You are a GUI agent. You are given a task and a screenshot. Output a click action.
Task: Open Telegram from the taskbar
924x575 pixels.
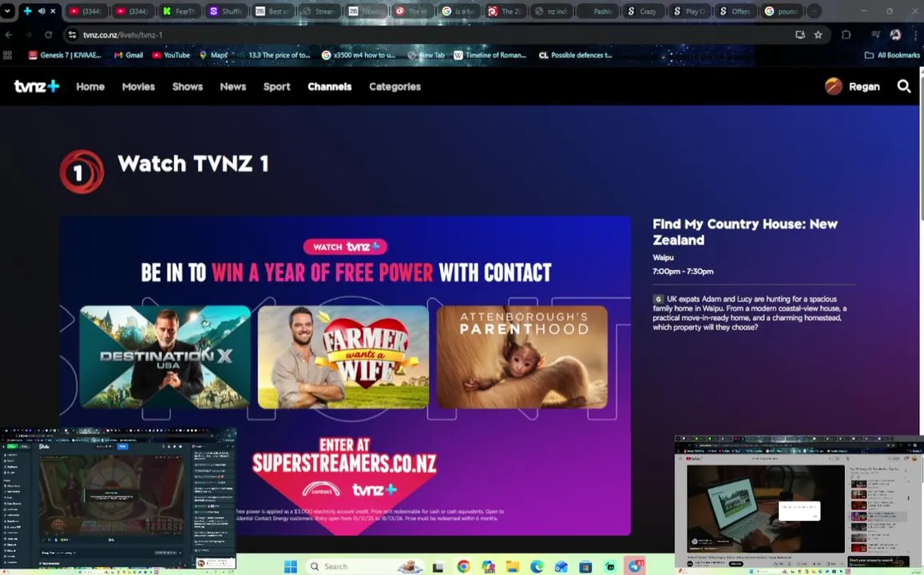point(635,566)
